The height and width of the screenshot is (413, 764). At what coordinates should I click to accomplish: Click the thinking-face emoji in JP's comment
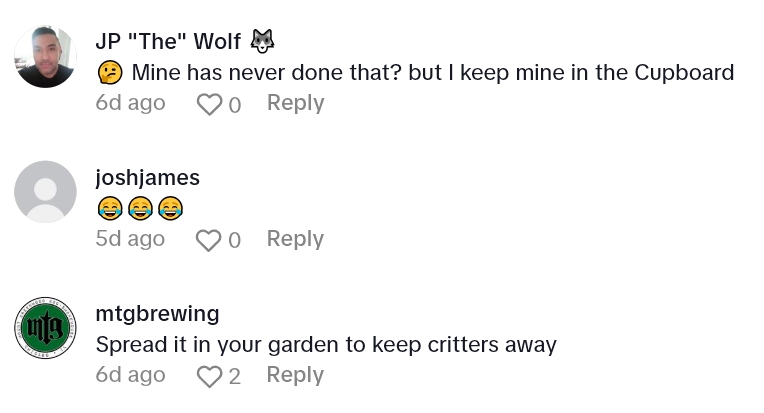109,73
